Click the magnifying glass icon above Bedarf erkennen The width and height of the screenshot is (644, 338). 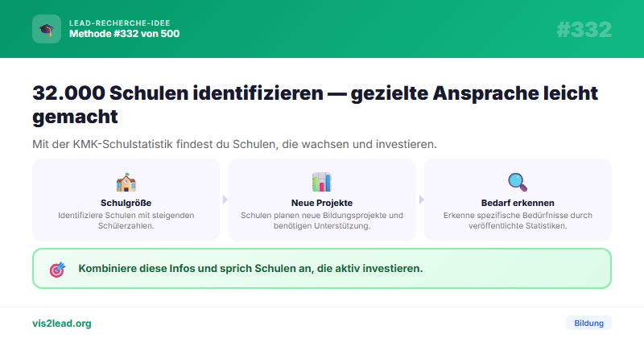(518, 183)
